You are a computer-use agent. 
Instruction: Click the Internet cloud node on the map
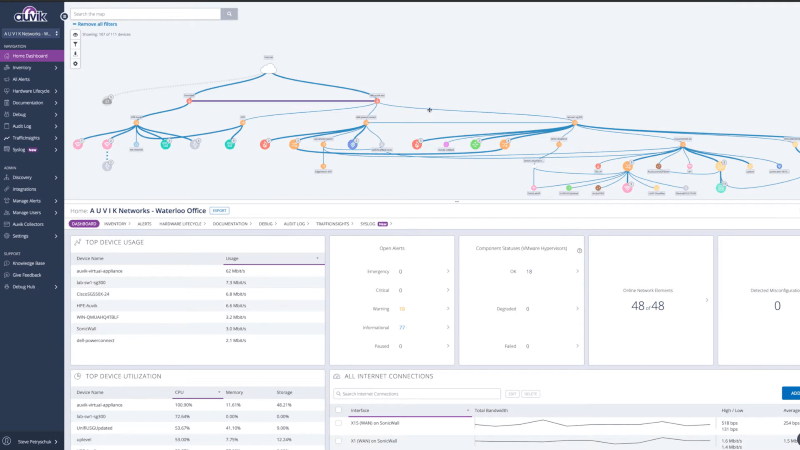(x=268, y=69)
